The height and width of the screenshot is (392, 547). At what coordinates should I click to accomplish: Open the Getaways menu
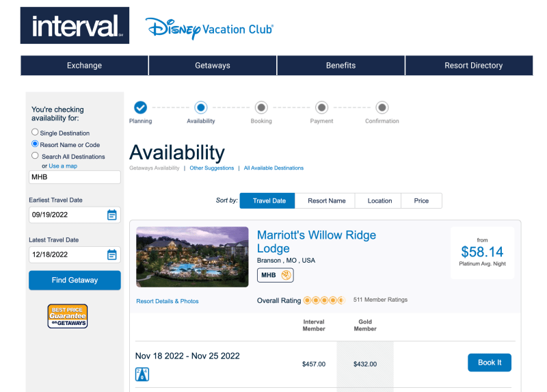pos(213,65)
